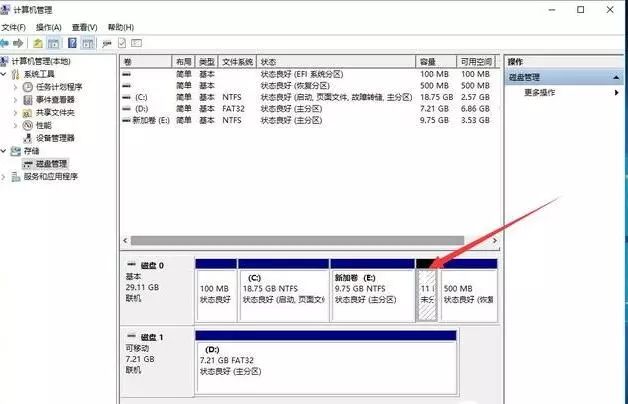Select the hatched unallocated space block
This screenshot has height=404, width=628.
pos(427,295)
